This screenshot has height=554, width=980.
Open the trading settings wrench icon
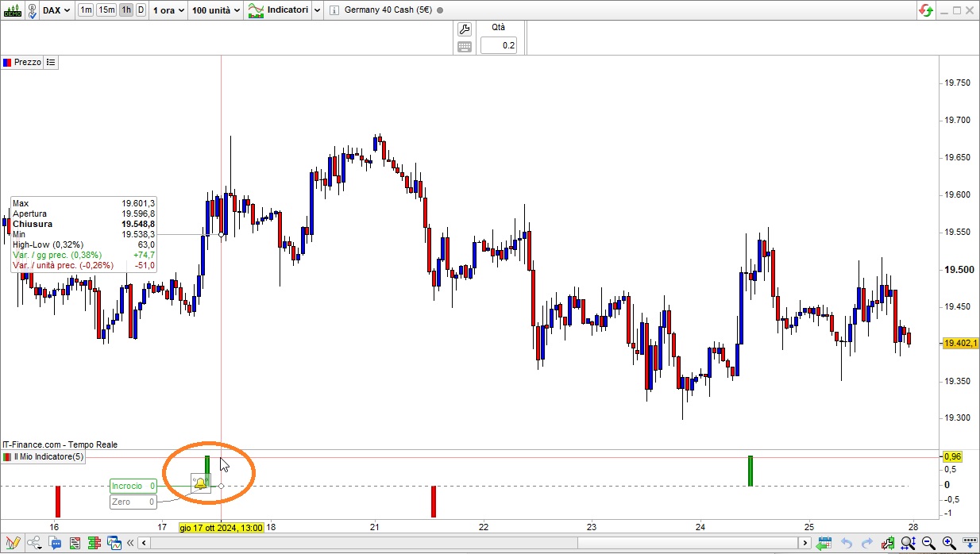point(465,29)
